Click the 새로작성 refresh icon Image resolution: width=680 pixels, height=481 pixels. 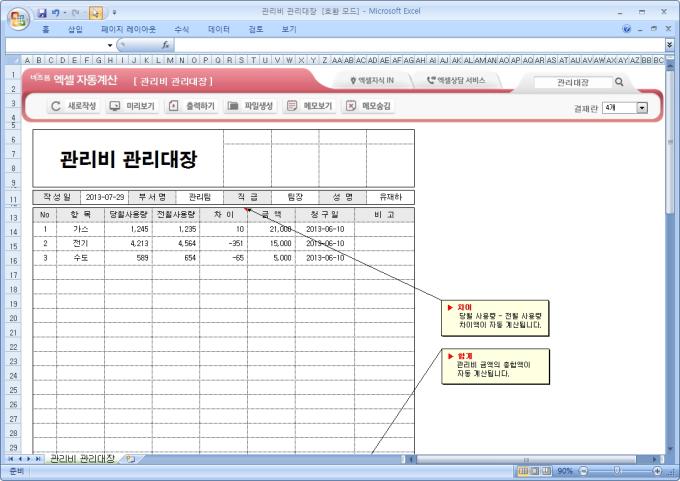coord(56,106)
